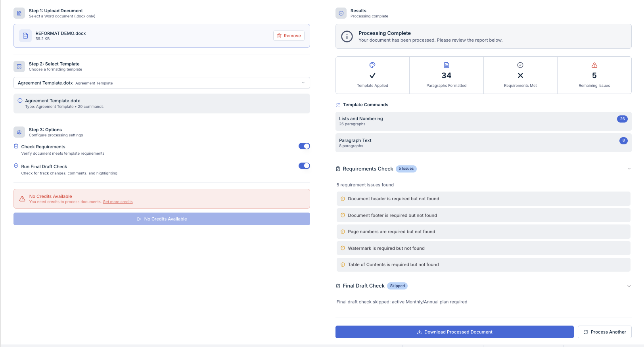
Task: Click the Process Another button
Action: pyautogui.click(x=604, y=332)
